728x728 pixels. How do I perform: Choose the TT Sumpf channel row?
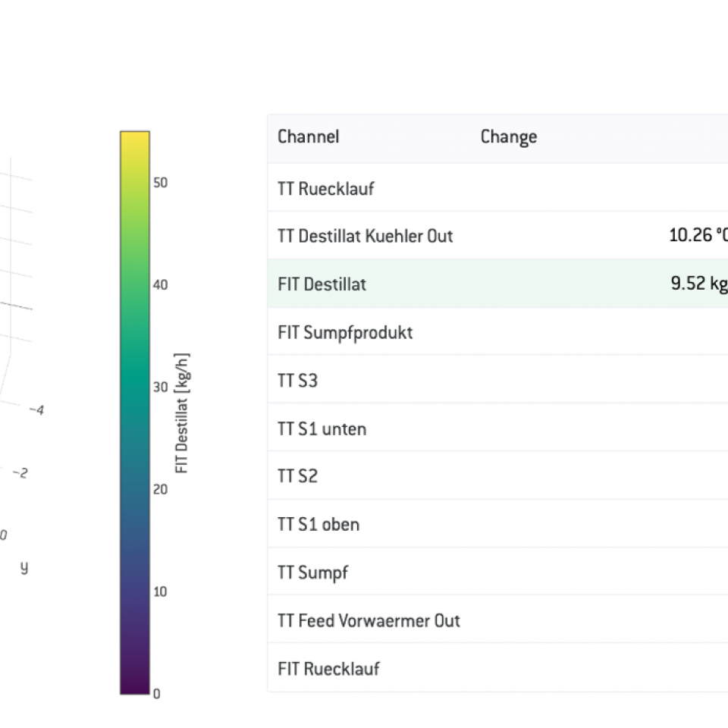coord(497,572)
